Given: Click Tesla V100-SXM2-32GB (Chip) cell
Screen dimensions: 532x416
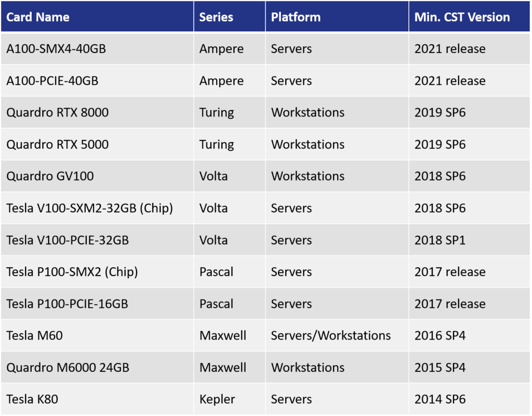Looking at the screenshot, I should 89,208.
